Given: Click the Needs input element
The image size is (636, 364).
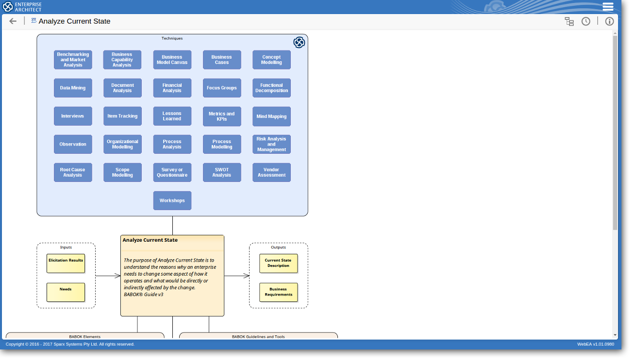Looking at the screenshot, I should (66, 292).
